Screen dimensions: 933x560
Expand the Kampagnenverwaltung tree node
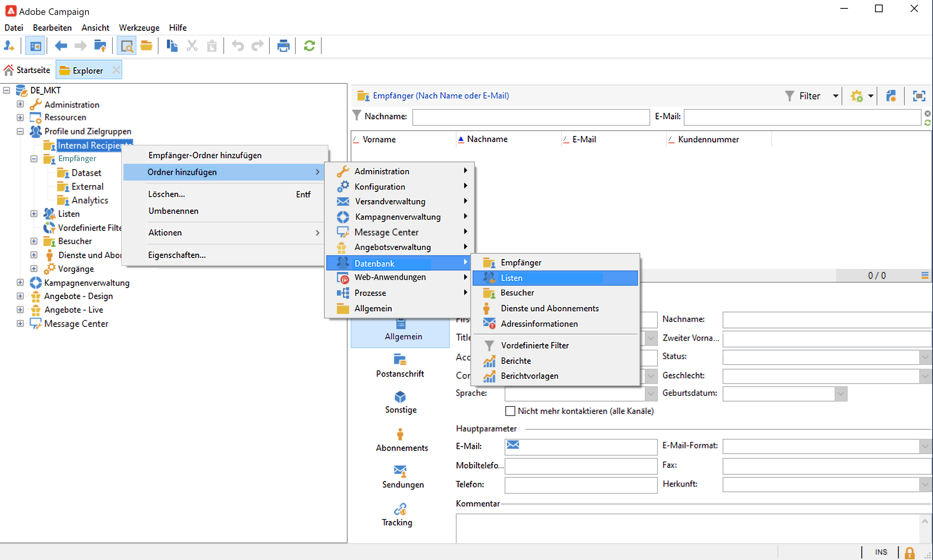(x=20, y=283)
